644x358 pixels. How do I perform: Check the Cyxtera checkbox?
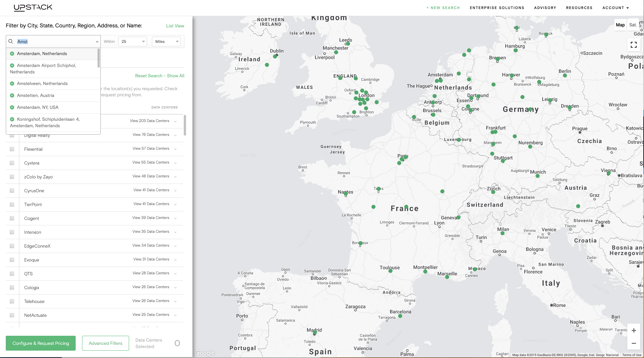pyautogui.click(x=12, y=163)
